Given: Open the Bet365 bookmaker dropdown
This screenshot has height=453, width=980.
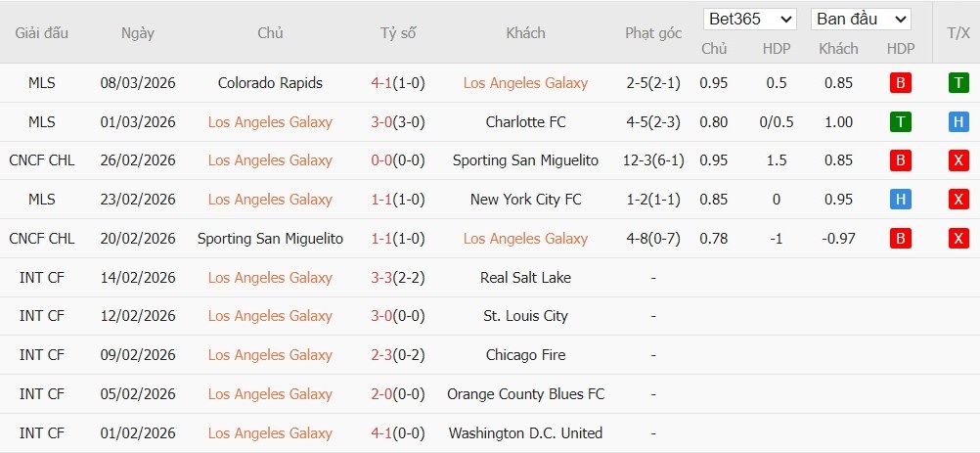Looking at the screenshot, I should pyautogui.click(x=750, y=19).
